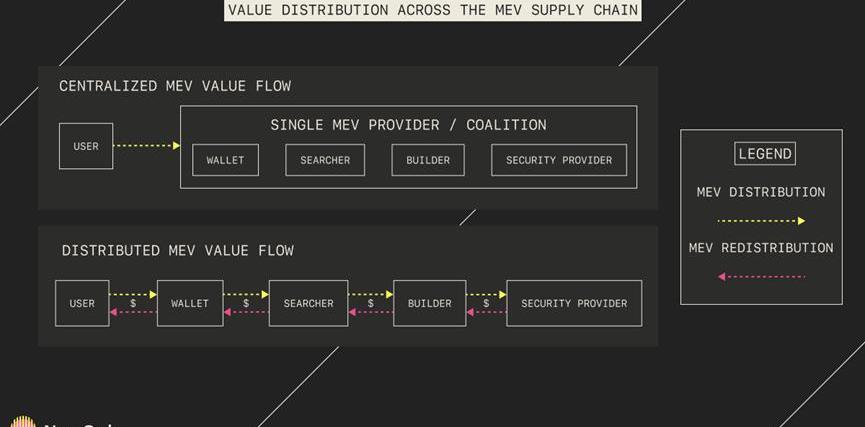The width and height of the screenshot is (865, 427).
Task: Click SECURITY PROVIDER box in distributed flow
Action: click(x=574, y=303)
